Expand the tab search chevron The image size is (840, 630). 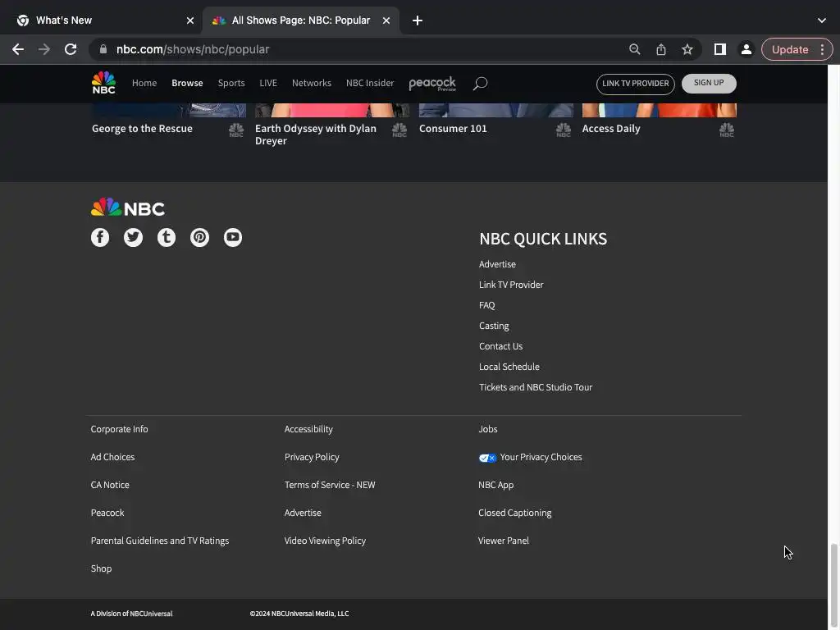click(822, 21)
